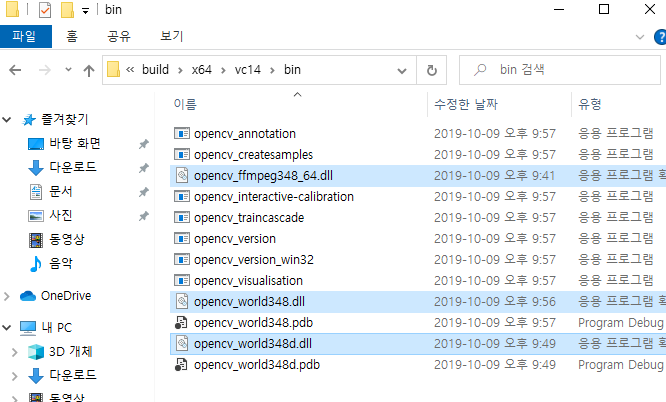666x402 pixels.
Task: Open 3D 개체 under 내 PC
Action: coord(71,351)
